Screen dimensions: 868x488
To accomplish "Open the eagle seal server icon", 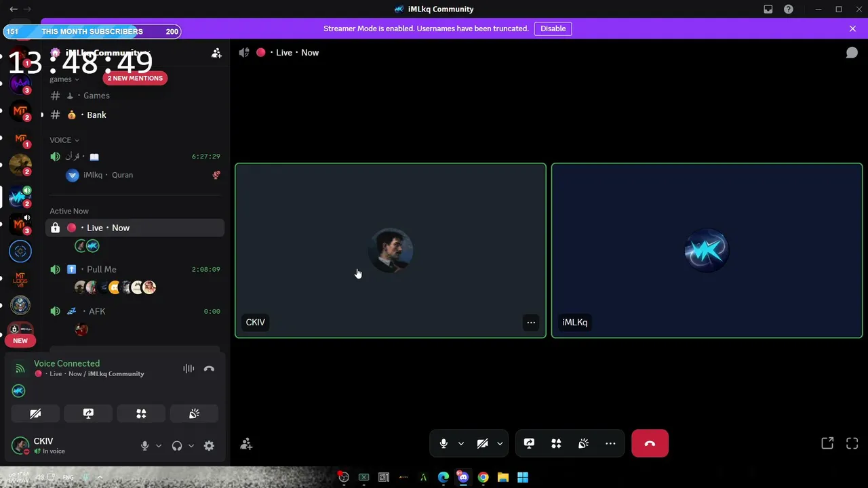I will coord(20,305).
